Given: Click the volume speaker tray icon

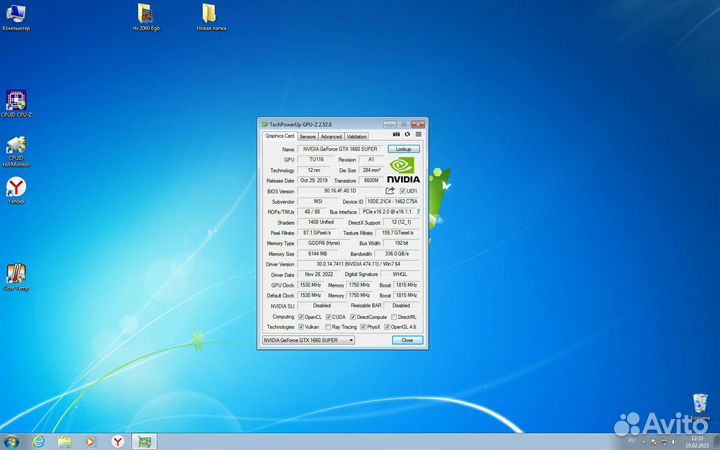Looking at the screenshot, I should click(674, 442).
